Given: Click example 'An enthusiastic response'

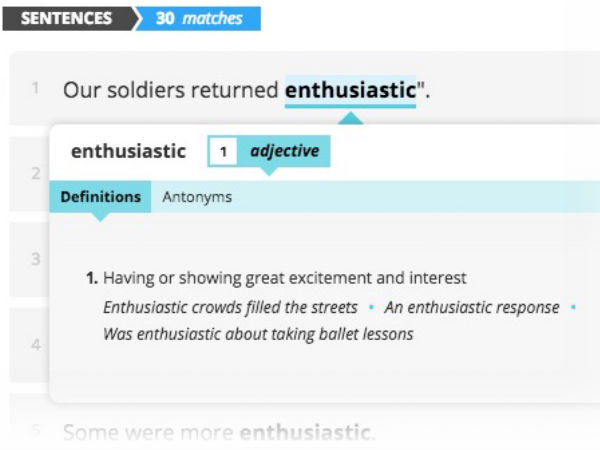Looking at the screenshot, I should tap(471, 307).
